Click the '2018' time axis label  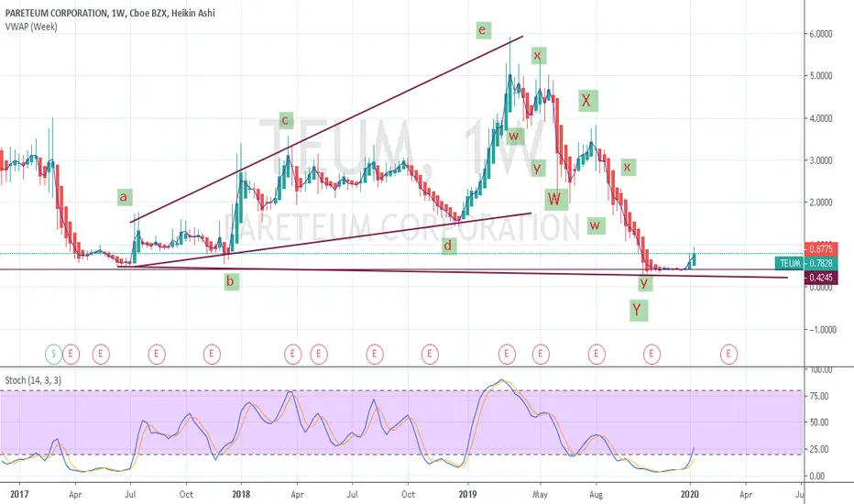(x=241, y=494)
